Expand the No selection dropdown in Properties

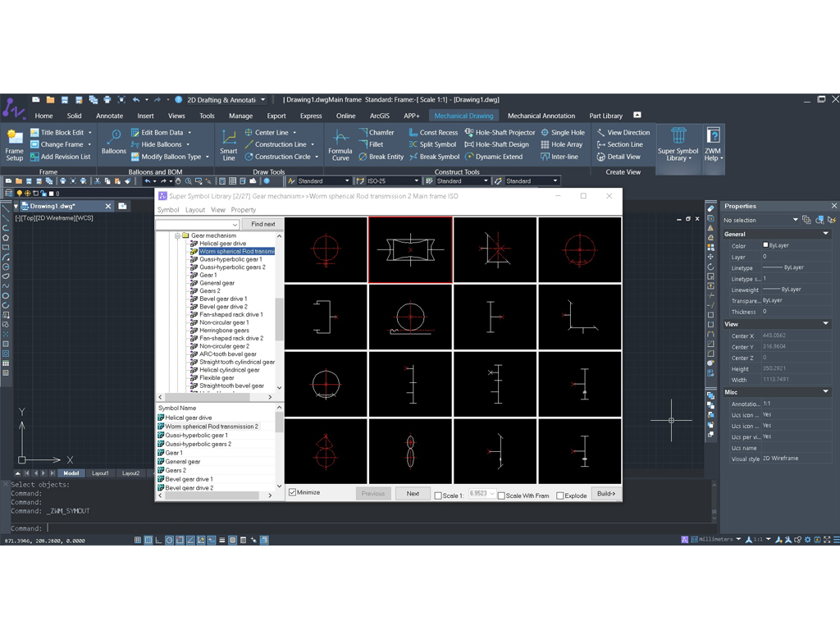[795, 220]
